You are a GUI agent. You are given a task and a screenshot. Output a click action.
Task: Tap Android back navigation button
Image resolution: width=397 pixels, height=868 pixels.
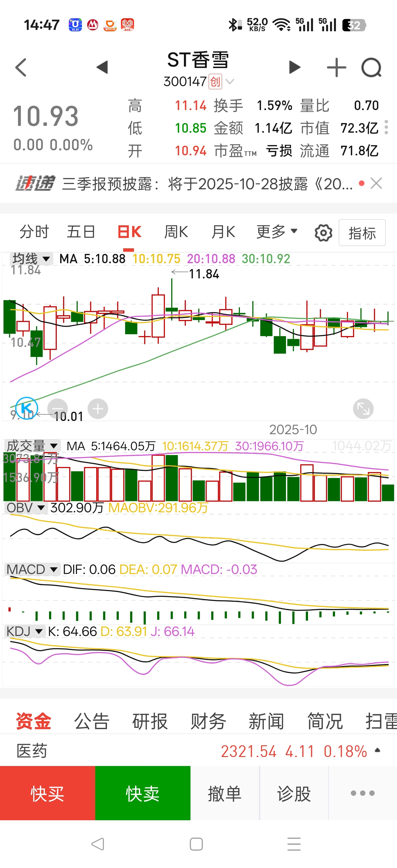click(98, 844)
